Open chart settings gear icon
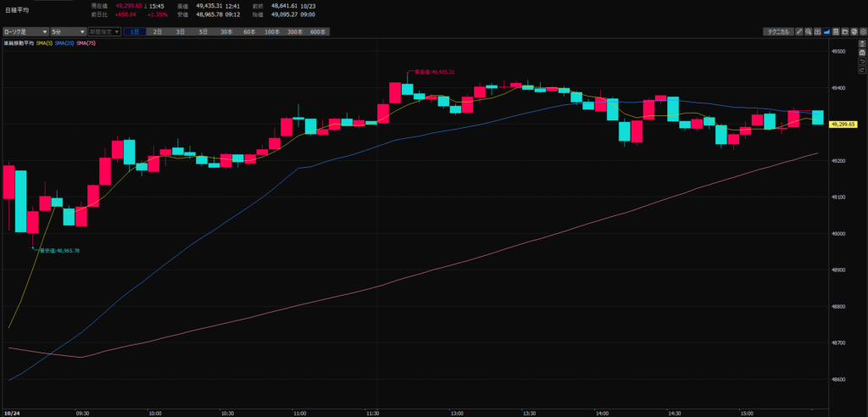The height and width of the screenshot is (417, 868). (x=863, y=31)
